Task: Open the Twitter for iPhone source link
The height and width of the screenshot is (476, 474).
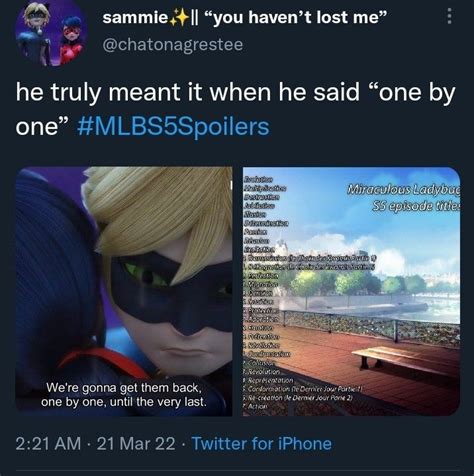Action: tap(262, 444)
